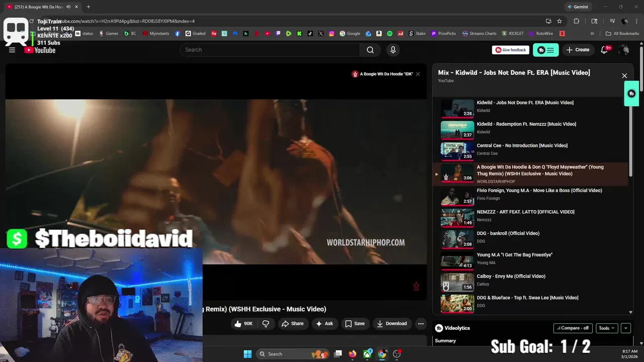The image size is (644, 362).
Task: Open the TikTok bookmark icon
Action: point(310,34)
